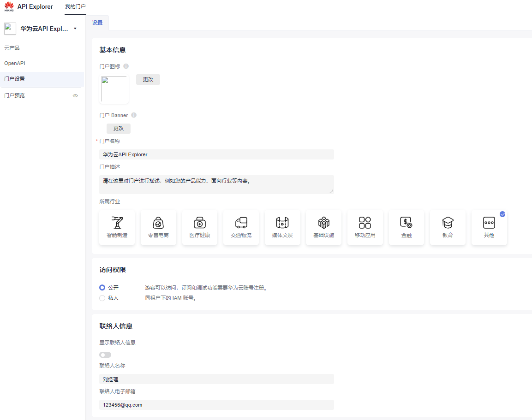Viewport: 532px width, 420px height.
Task: Open 云产品 in the sidebar
Action: pyautogui.click(x=12, y=48)
